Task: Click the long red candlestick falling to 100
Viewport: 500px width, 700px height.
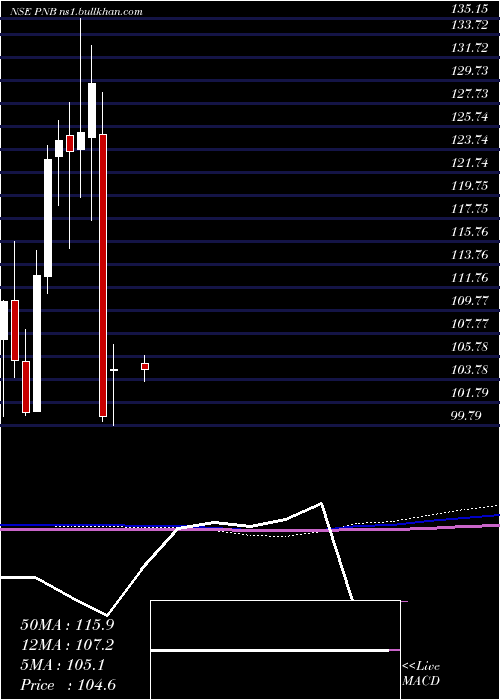Action: coord(103,275)
